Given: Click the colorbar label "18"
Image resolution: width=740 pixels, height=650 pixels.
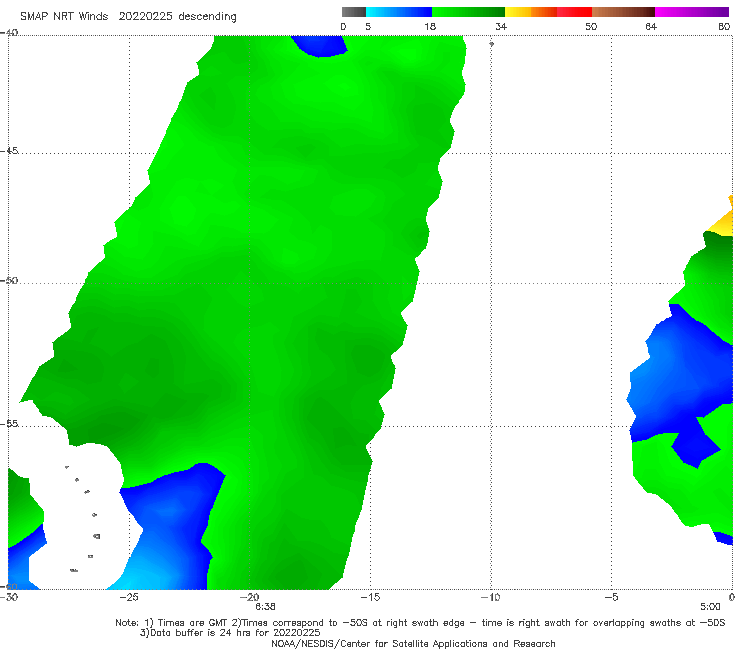Looking at the screenshot, I should pos(430,26).
